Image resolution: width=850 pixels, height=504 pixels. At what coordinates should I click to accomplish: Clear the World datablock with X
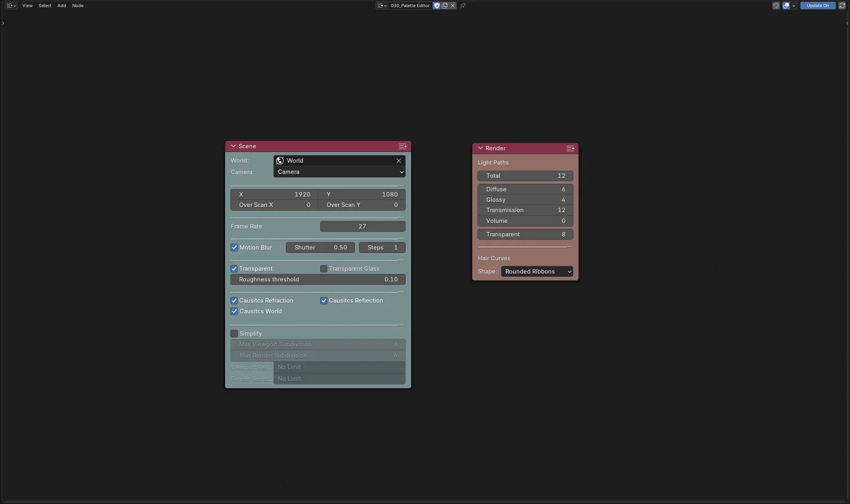(398, 161)
